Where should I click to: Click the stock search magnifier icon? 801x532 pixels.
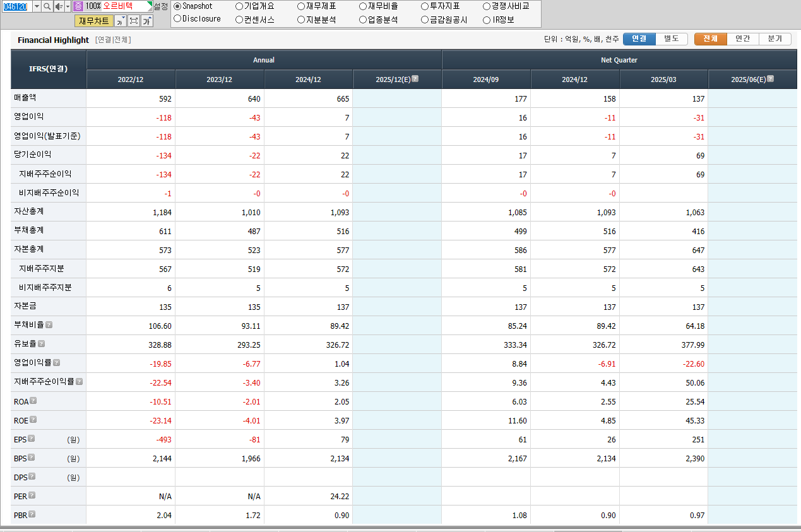click(47, 6)
